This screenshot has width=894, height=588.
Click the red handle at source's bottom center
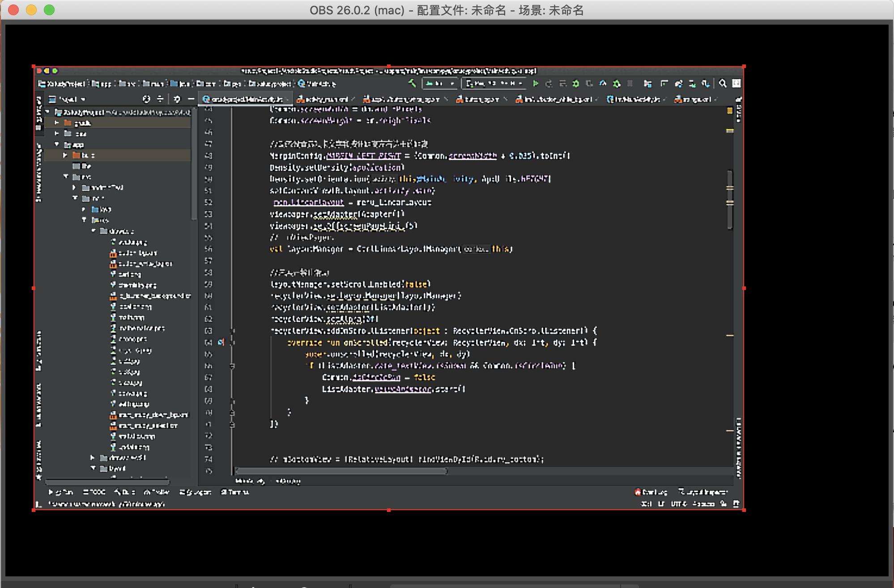(x=389, y=510)
